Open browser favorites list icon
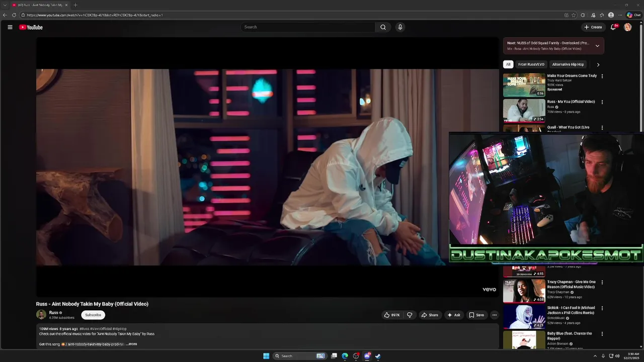644x362 pixels. (x=602, y=15)
